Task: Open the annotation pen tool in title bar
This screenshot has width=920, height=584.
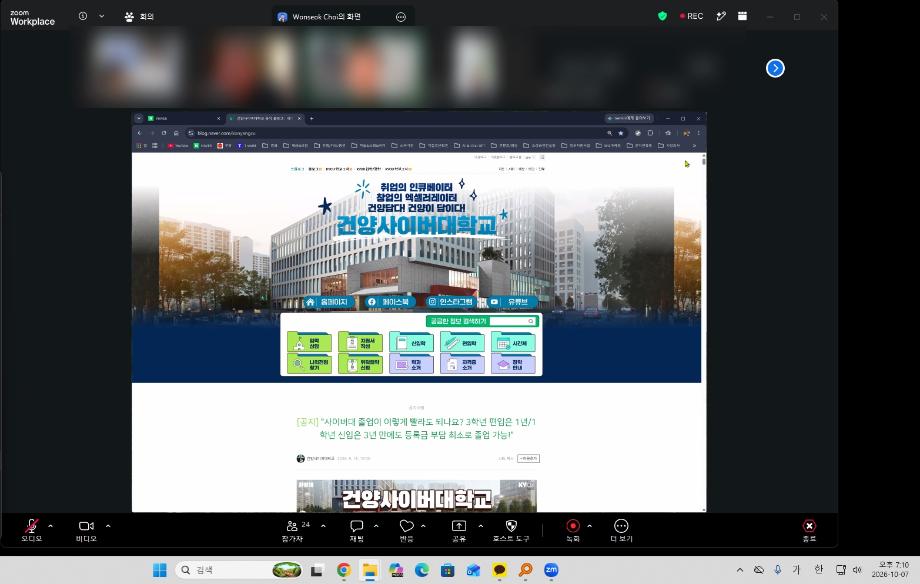Action: (721, 16)
